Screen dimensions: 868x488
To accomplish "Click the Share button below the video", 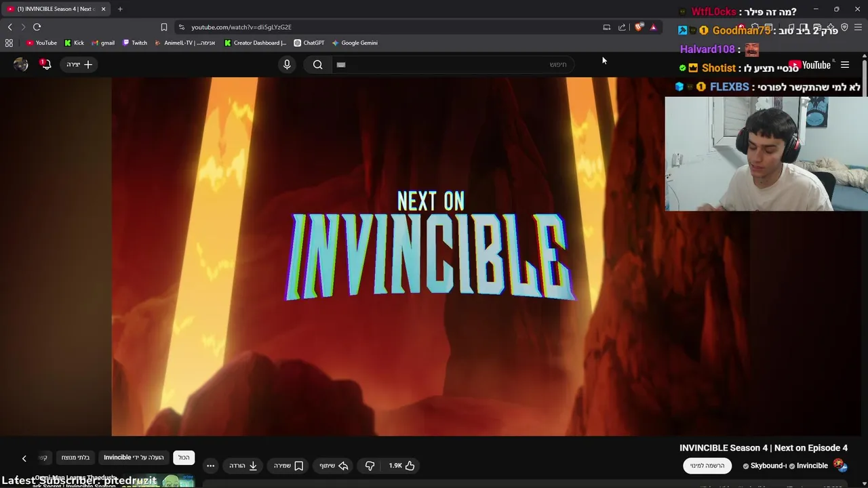I will click(334, 466).
